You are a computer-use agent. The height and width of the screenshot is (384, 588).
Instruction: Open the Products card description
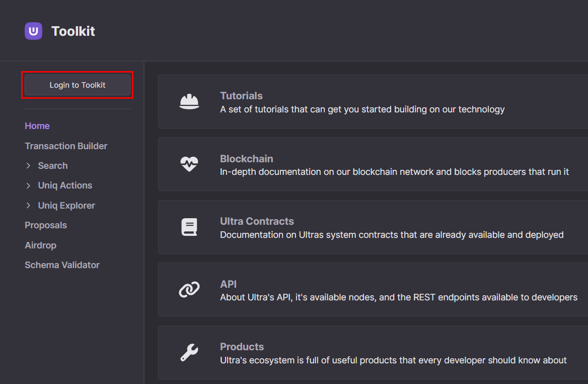[x=393, y=360]
